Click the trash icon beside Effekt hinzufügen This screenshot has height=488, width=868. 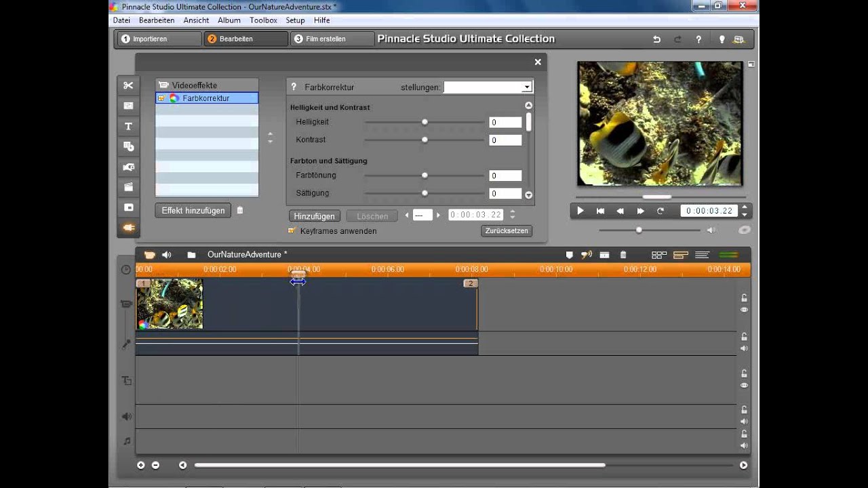click(239, 211)
